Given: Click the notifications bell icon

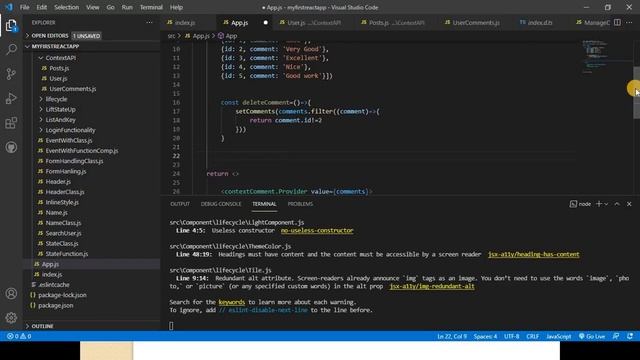Looking at the screenshot, I should click(630, 336).
